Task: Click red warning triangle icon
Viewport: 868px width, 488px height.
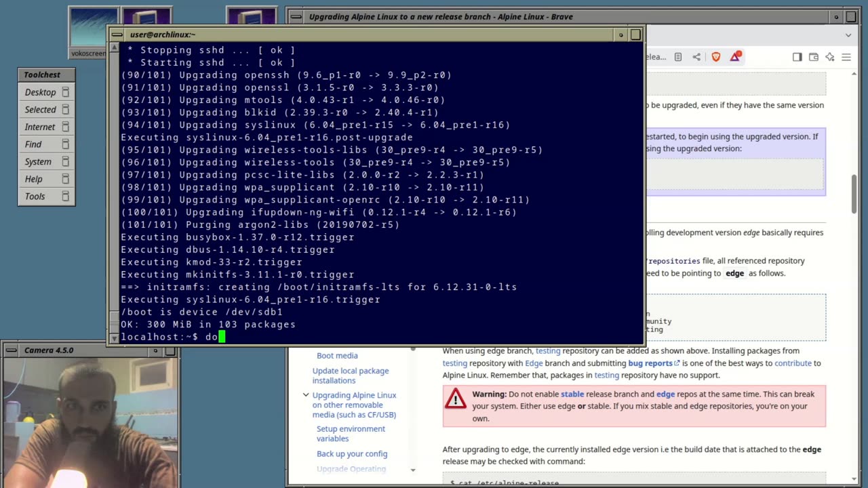Action: (x=456, y=399)
